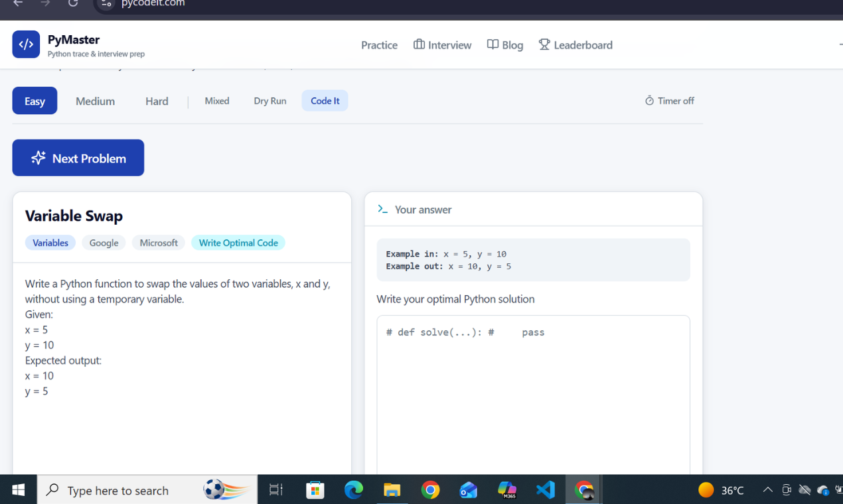The image size is (843, 504).
Task: Open Microsoft Store from taskbar
Action: (x=315, y=490)
